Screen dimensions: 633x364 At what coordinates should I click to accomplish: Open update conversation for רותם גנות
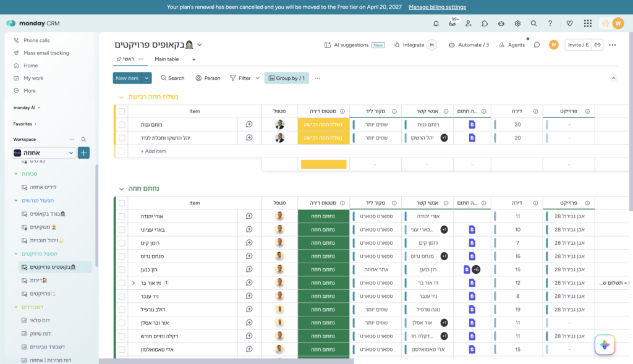tap(249, 124)
